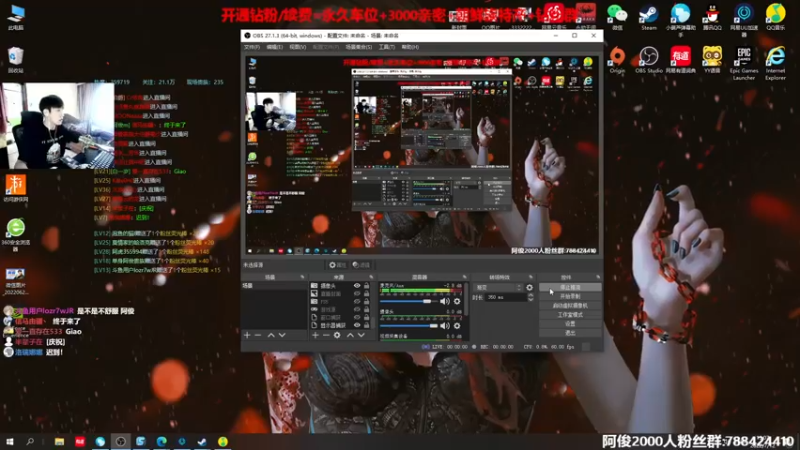Open the 渐变 transition type dropdown
The width and height of the screenshot is (800, 450).
pyautogui.click(x=498, y=288)
